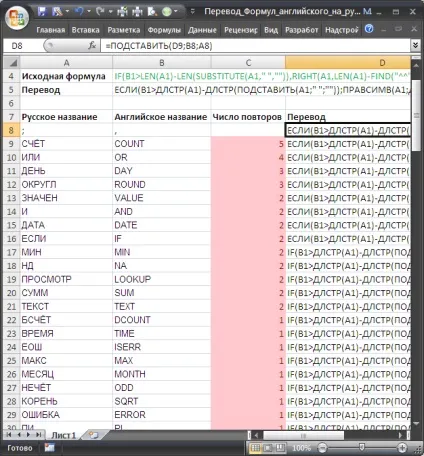Viewport: 424px width, 456px height.
Task: Select cell with LOOKUP
Action: pyautogui.click(x=162, y=279)
